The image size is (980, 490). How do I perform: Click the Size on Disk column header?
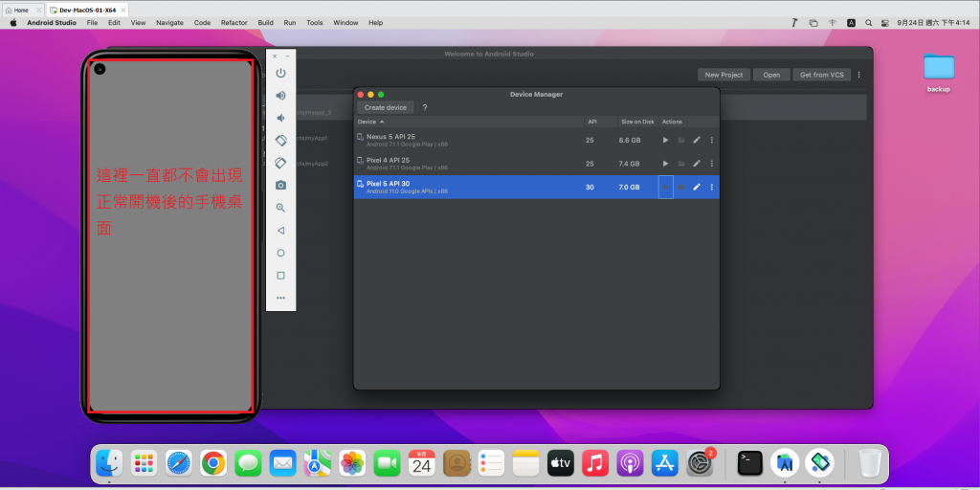click(x=637, y=122)
